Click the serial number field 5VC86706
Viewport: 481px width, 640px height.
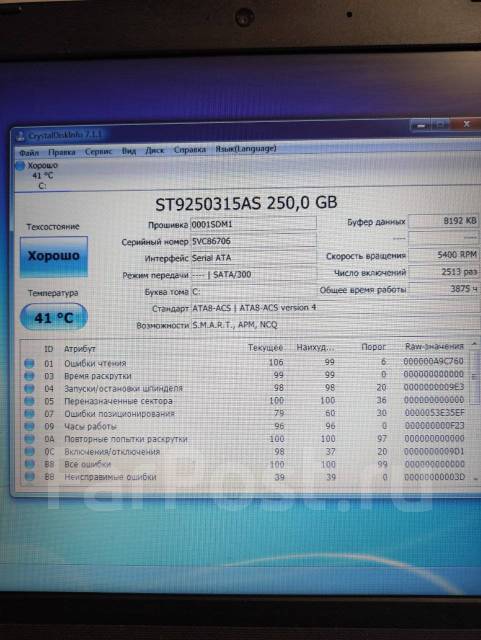(x=254, y=241)
